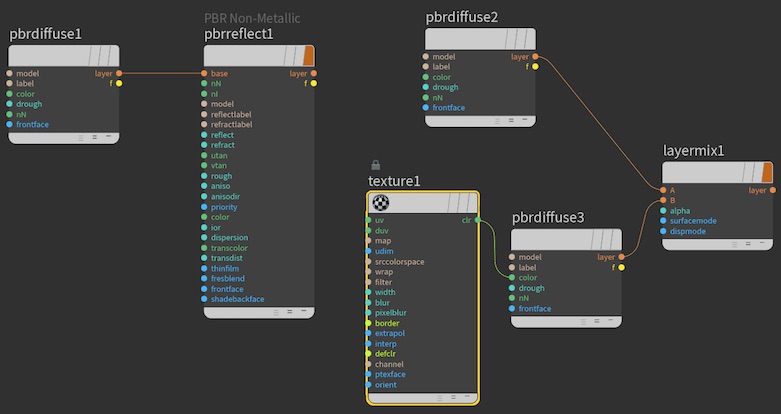
Task: Click the alpha input on layermix1
Action: tap(662, 210)
